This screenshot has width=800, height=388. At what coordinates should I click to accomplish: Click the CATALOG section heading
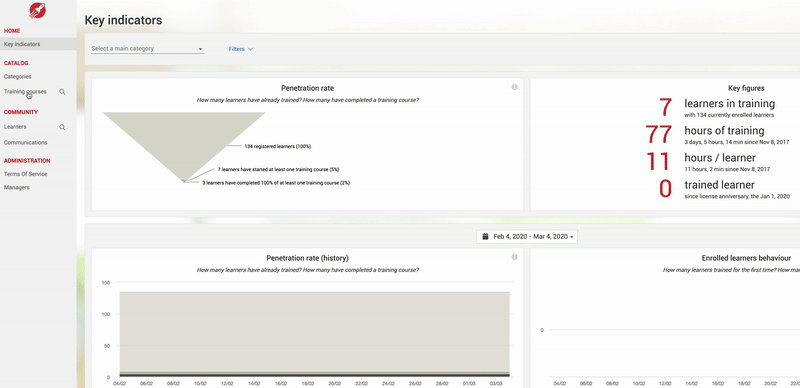coord(16,63)
